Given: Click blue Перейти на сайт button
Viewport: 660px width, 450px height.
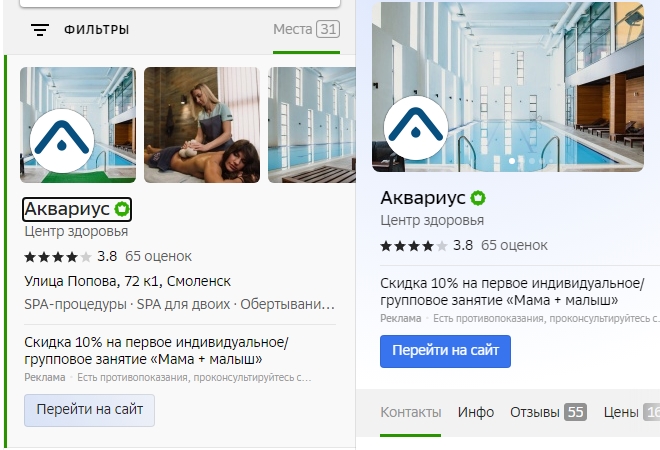Looking at the screenshot, I should [445, 351].
